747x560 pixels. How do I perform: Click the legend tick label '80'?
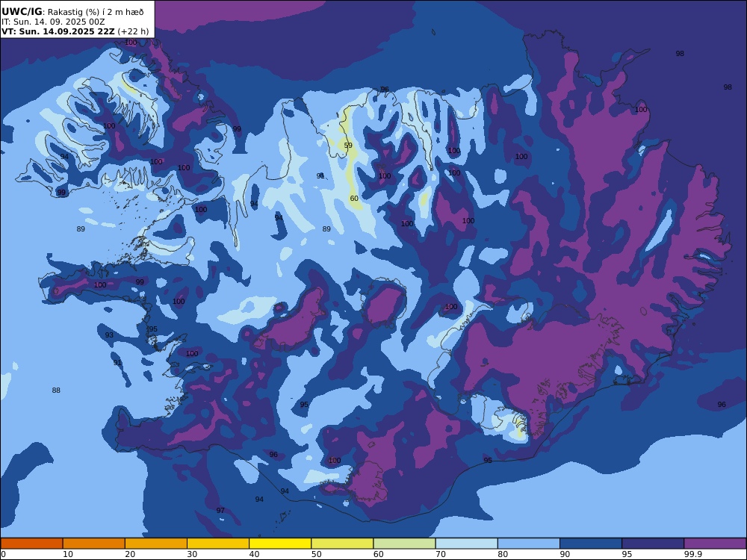pos(503,554)
